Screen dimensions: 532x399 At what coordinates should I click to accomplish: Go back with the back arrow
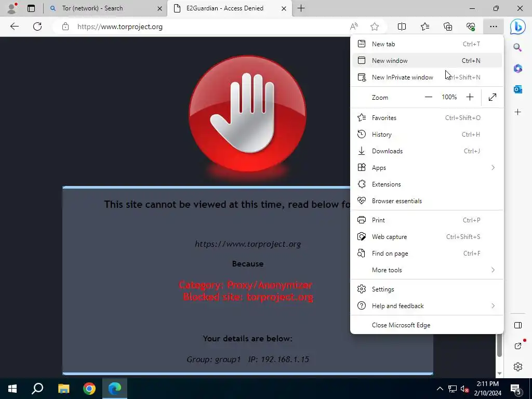14,26
